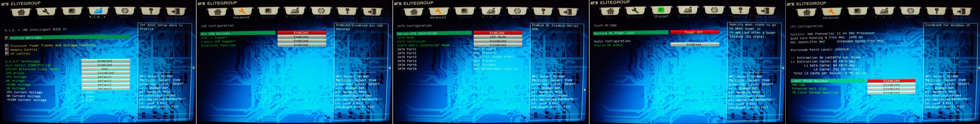This screenshot has width=980, height=124.
Task: Toggle USB3.0 Support Enabled value
Action: pyautogui.click(x=302, y=37)
